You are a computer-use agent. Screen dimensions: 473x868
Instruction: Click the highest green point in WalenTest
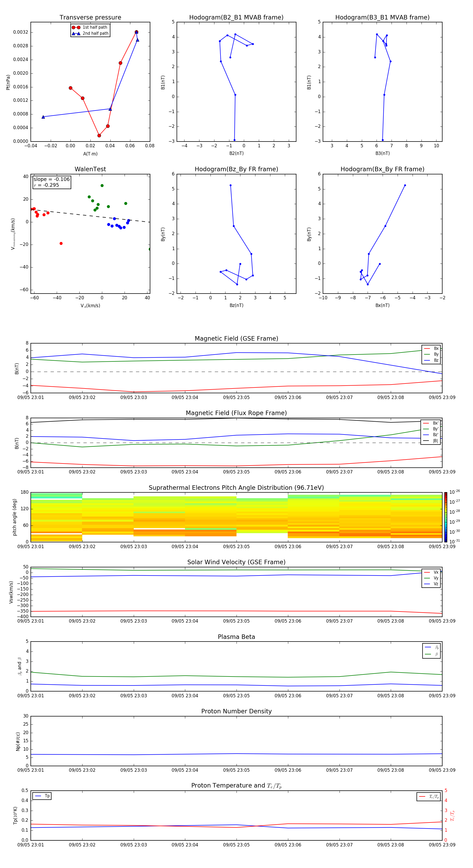click(x=102, y=186)
